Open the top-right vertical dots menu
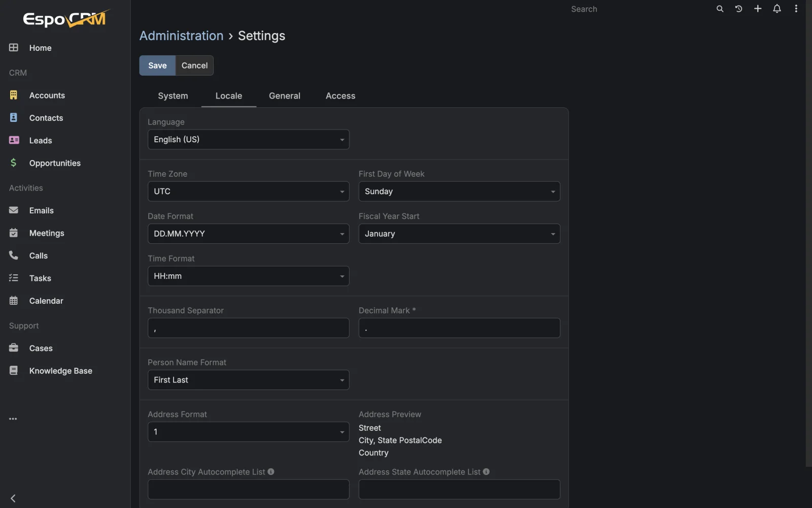 click(796, 9)
